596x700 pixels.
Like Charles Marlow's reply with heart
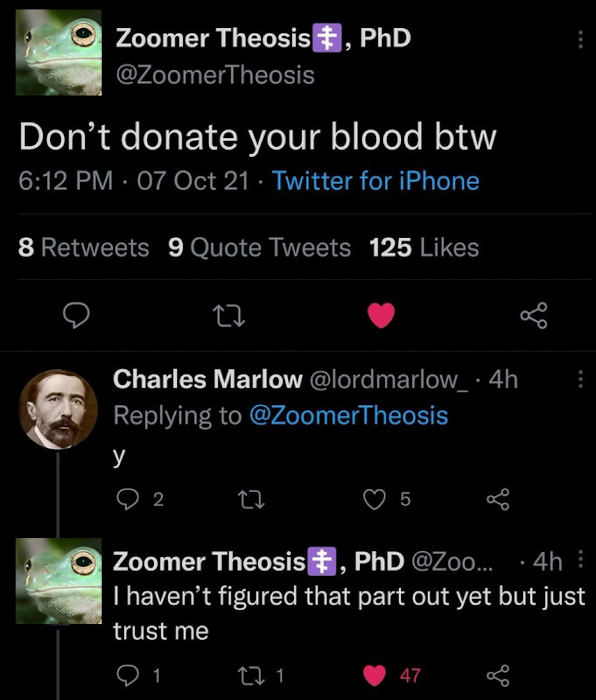[x=374, y=499]
